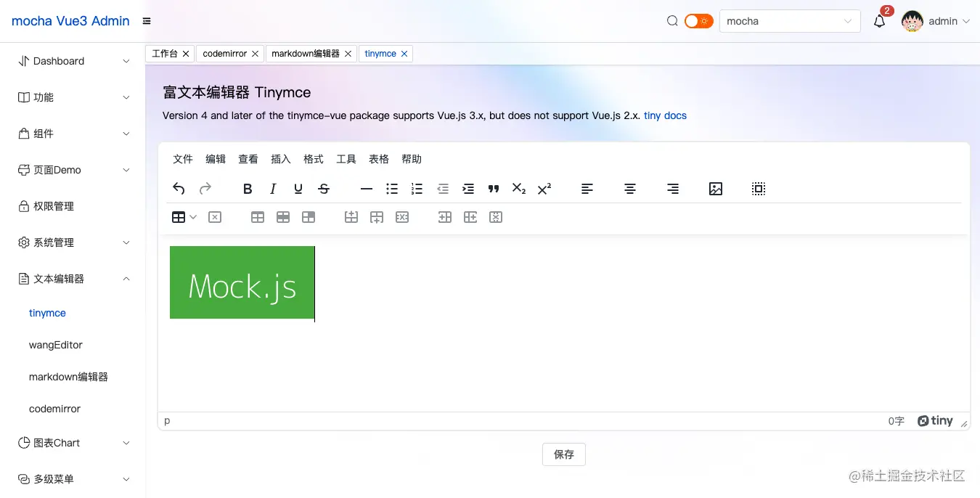This screenshot has width=980, height=498.
Task: Insert table column after
Action: click(x=470, y=217)
